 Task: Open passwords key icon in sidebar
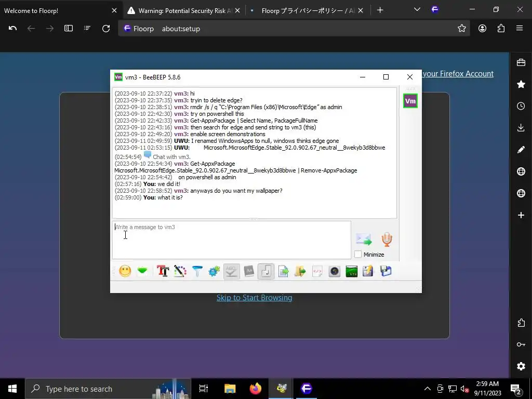click(521, 344)
